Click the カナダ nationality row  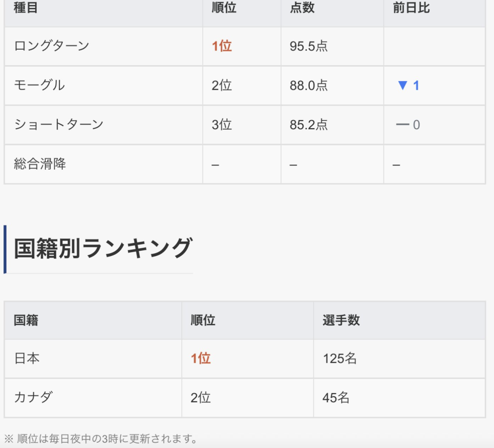(x=33, y=397)
